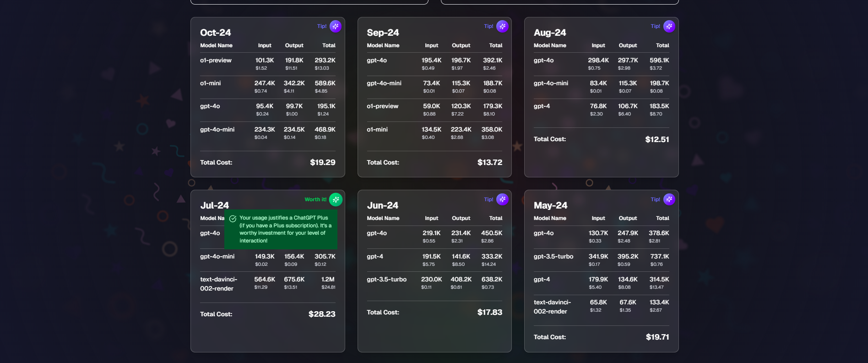The image size is (868, 363).
Task: Select the Aug-24 card heading
Action: [550, 33]
